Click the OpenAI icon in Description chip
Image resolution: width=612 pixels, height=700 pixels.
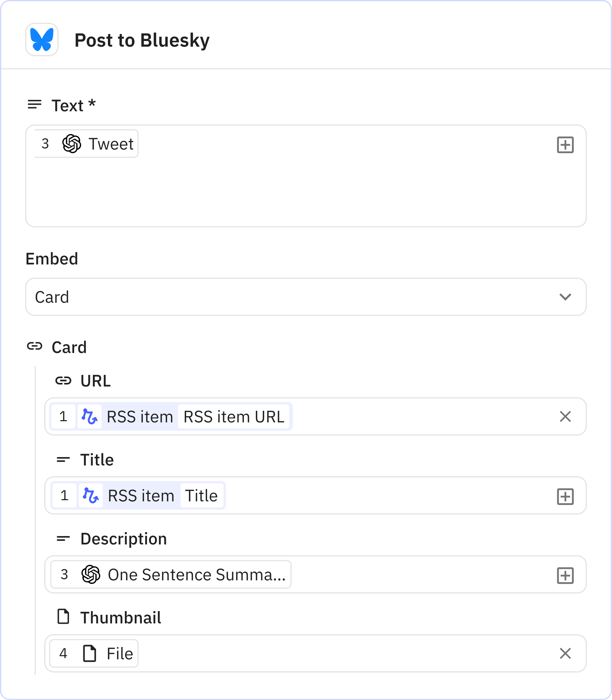(x=91, y=575)
